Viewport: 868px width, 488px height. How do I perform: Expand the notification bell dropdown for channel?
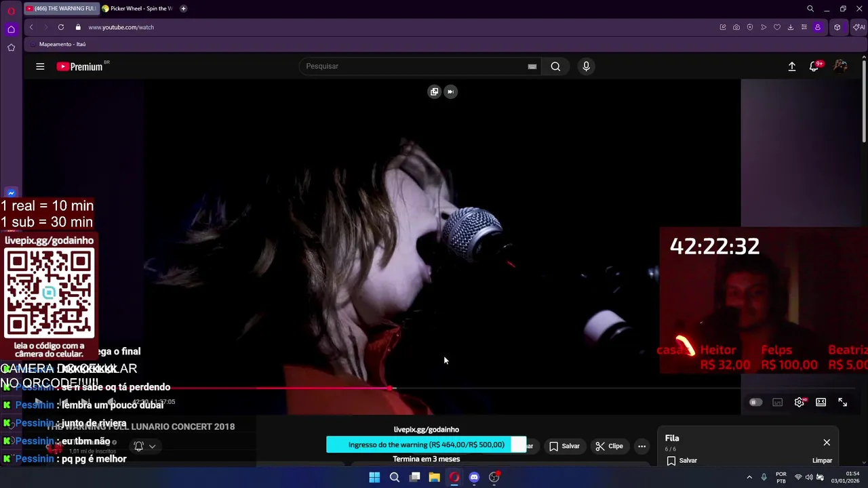145,446
